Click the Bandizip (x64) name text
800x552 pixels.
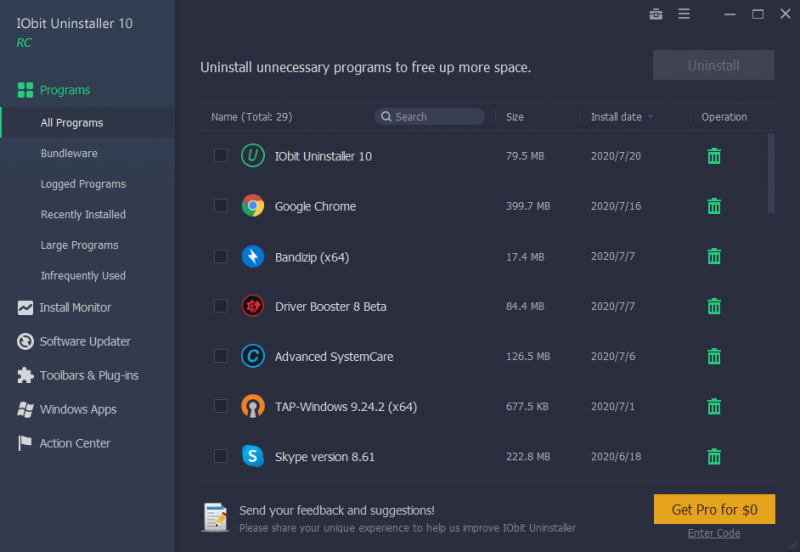pyautogui.click(x=312, y=257)
